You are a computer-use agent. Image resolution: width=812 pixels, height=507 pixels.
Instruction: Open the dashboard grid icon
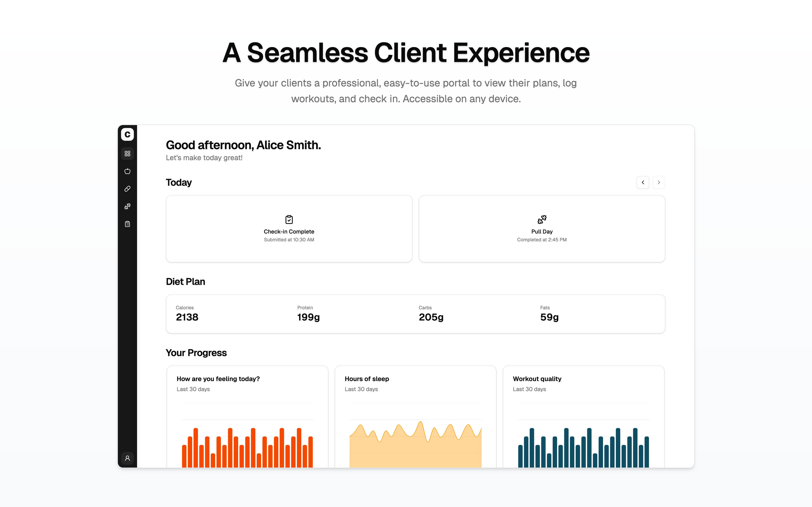[x=127, y=154]
